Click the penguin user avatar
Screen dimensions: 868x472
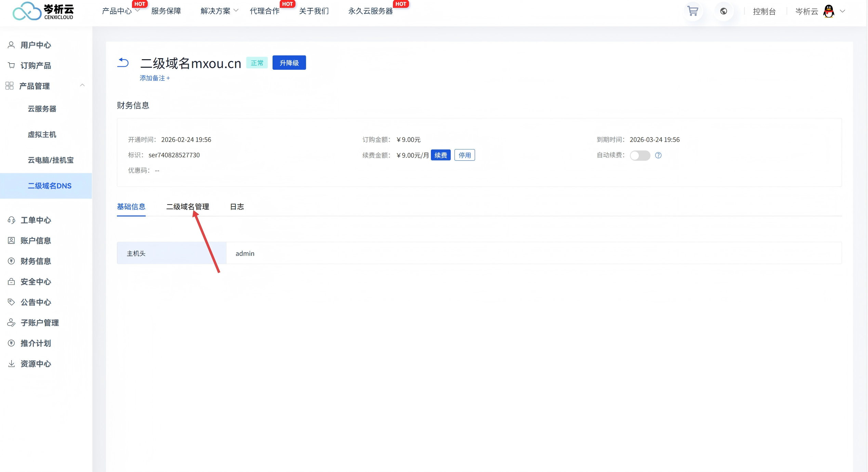[x=829, y=11]
